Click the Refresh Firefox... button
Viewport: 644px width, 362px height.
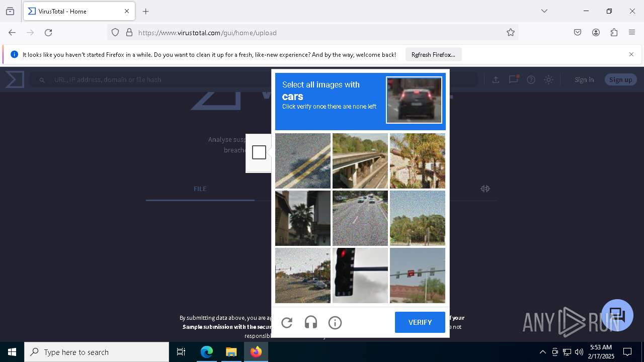point(433,55)
